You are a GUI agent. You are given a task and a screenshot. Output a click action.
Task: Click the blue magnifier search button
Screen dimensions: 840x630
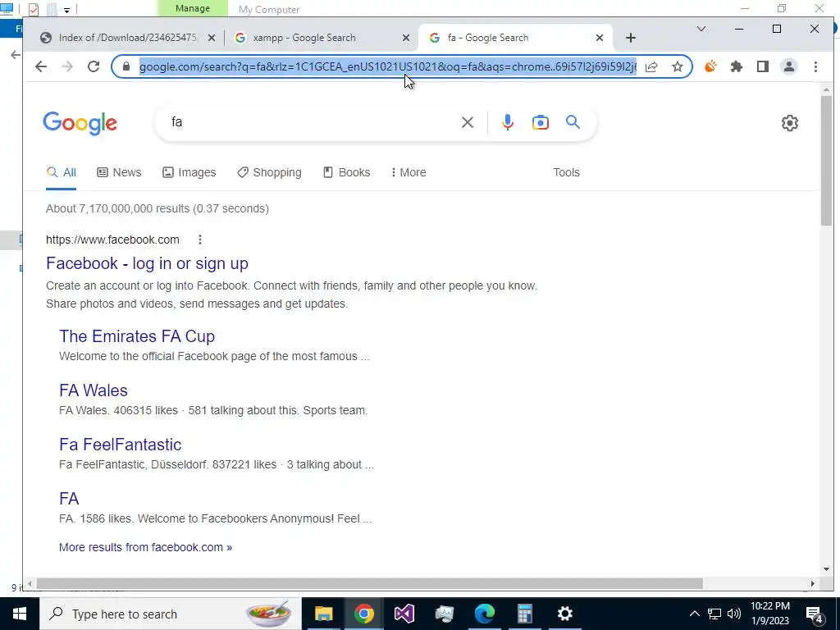click(573, 122)
